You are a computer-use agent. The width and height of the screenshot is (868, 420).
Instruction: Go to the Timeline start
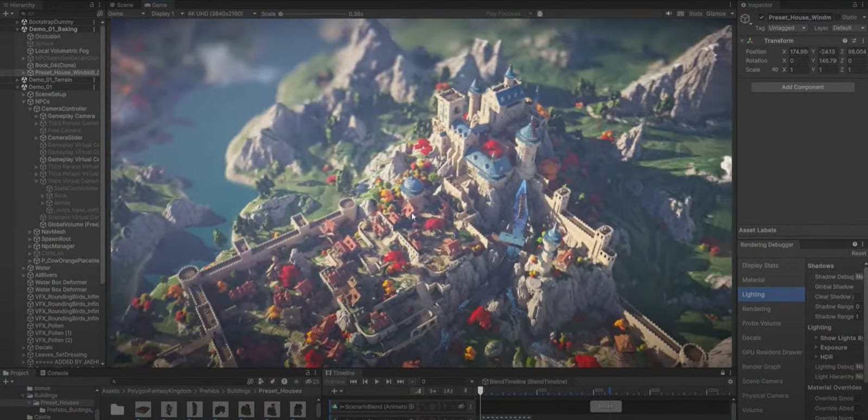coord(353,382)
